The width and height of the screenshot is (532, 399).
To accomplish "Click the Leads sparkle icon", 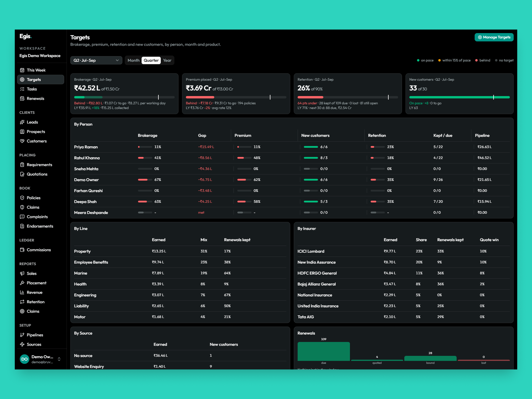I will pos(22,122).
